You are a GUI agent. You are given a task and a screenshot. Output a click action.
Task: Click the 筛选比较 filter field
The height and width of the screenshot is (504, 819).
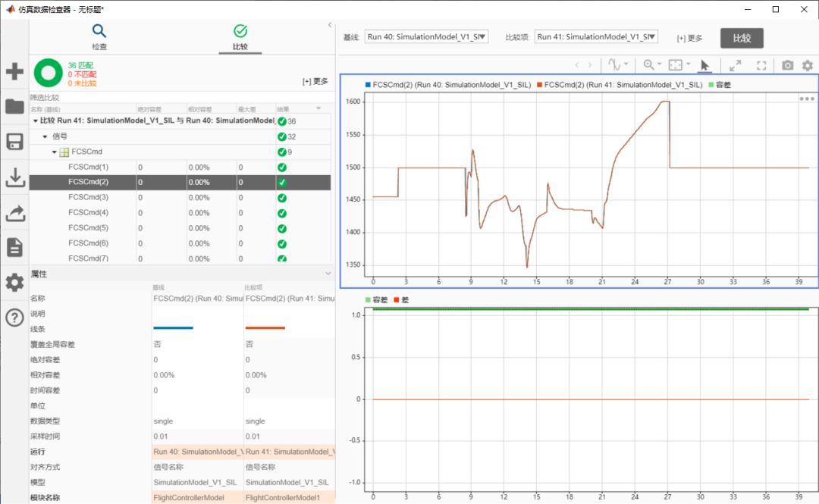(180, 98)
